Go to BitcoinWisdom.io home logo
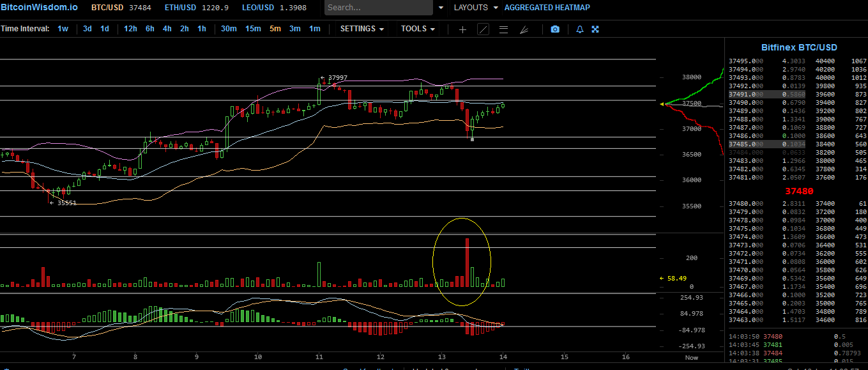Viewport: 868px width, 370px height. click(x=39, y=8)
